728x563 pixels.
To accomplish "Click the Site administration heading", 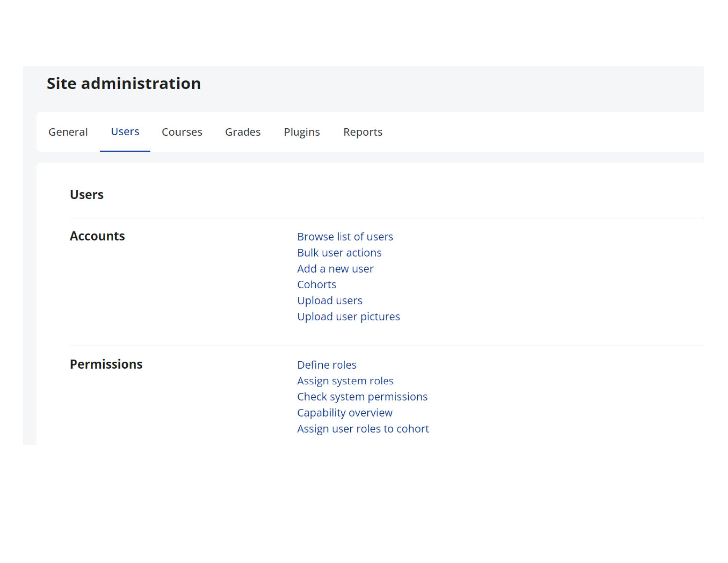I will point(124,83).
